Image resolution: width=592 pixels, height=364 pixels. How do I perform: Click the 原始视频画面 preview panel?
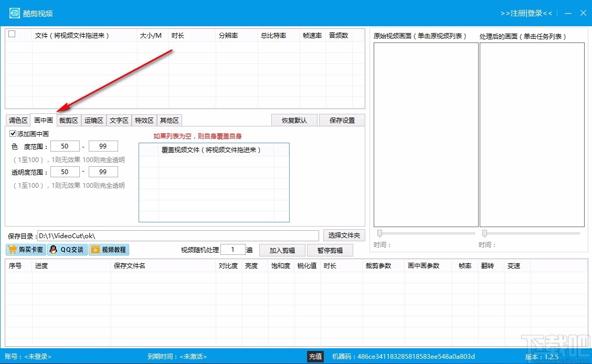point(426,135)
